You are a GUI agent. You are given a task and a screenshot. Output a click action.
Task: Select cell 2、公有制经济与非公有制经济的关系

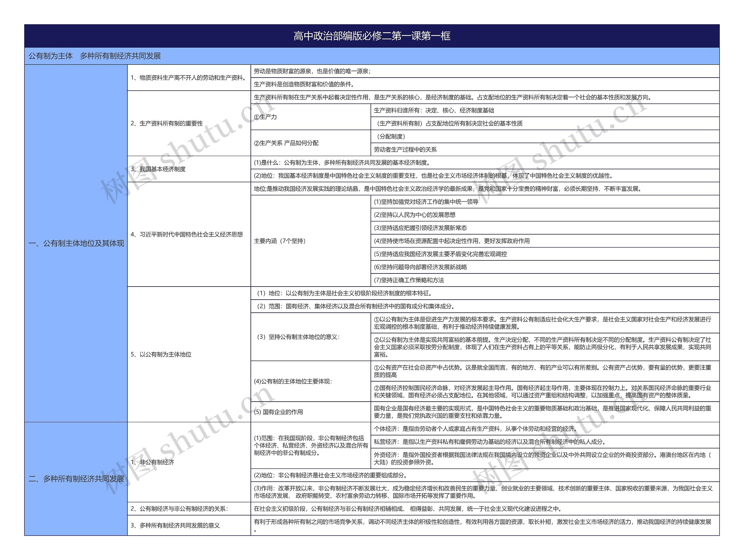189,509
